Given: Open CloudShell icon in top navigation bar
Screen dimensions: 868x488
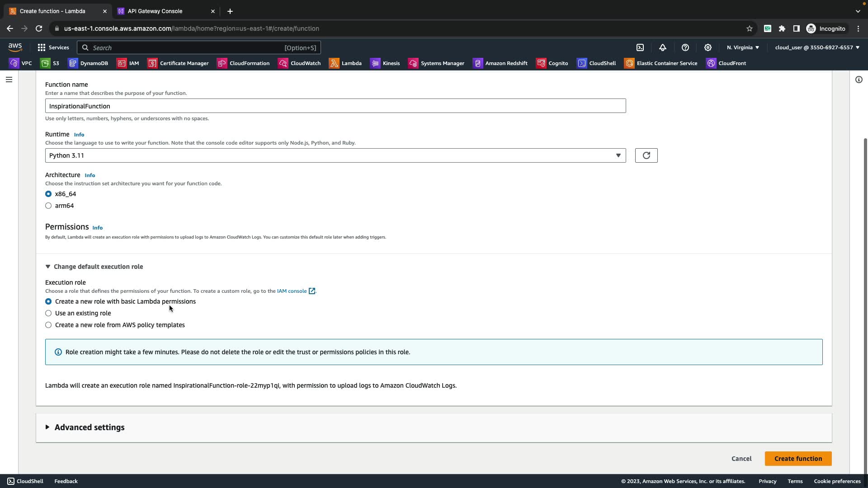Looking at the screenshot, I should click(640, 47).
